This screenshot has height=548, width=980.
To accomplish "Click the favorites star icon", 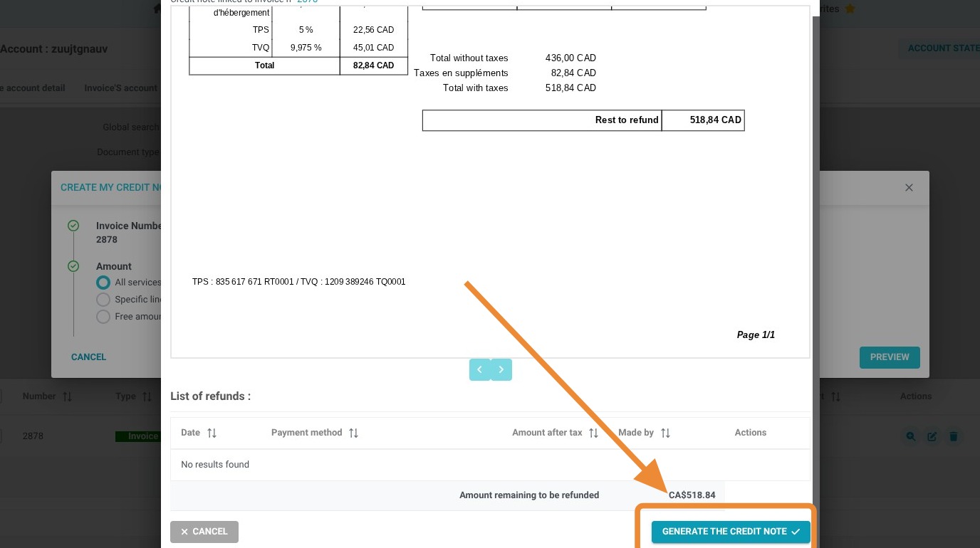I will click(850, 9).
